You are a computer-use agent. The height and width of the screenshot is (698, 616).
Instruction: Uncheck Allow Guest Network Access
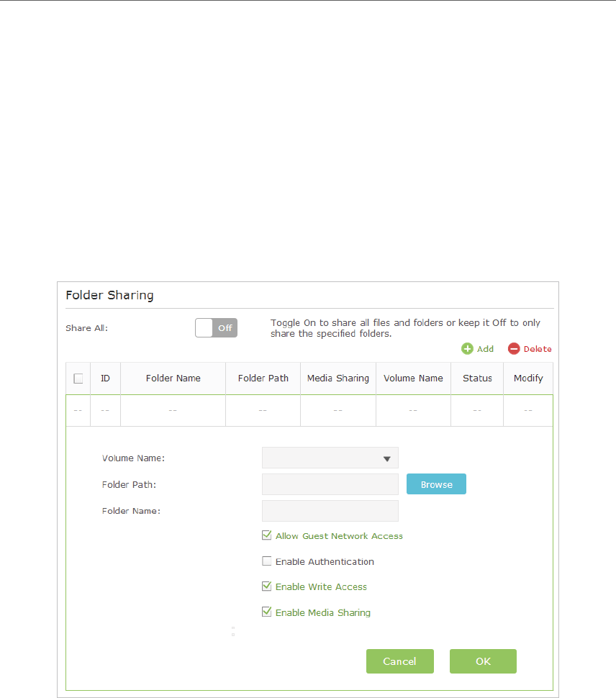point(266,535)
